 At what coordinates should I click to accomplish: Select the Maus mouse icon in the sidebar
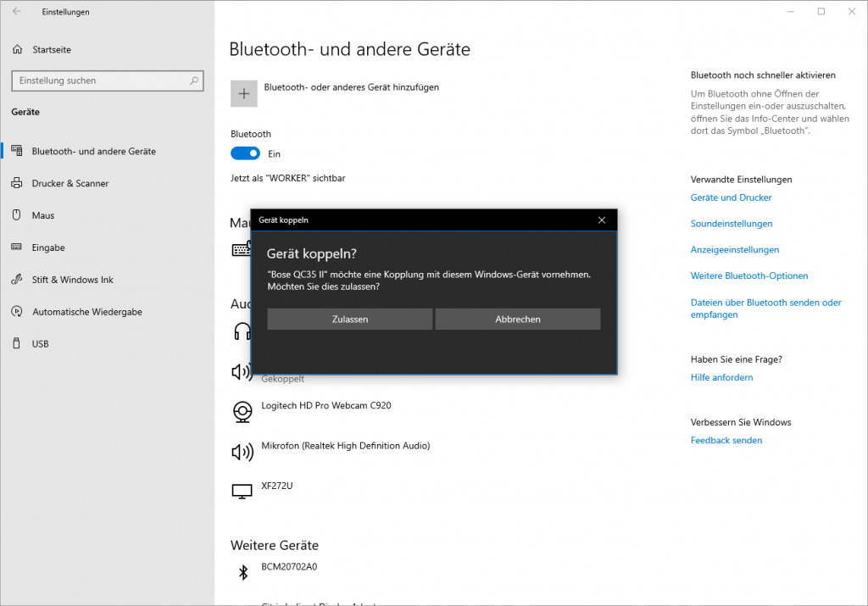[x=19, y=215]
